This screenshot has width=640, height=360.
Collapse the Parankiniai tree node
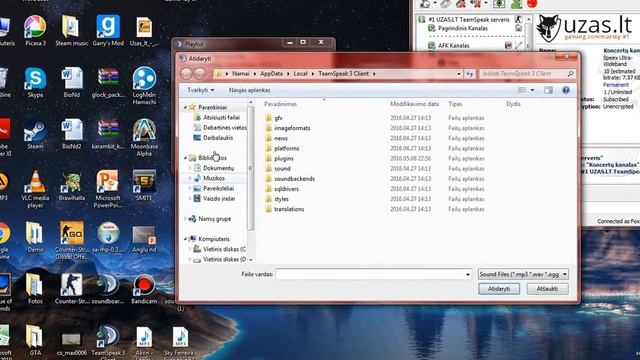coord(185,107)
